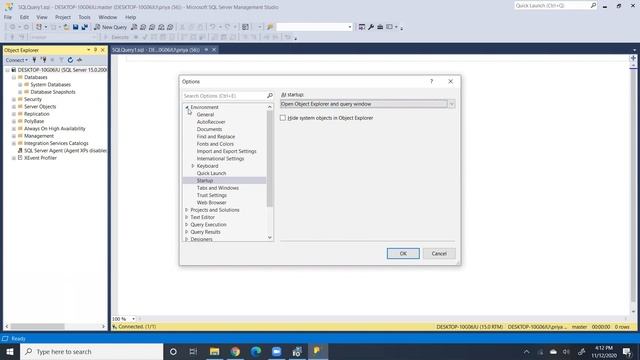
Task: Open Cortana from the taskbar
Action: click(x=173, y=351)
